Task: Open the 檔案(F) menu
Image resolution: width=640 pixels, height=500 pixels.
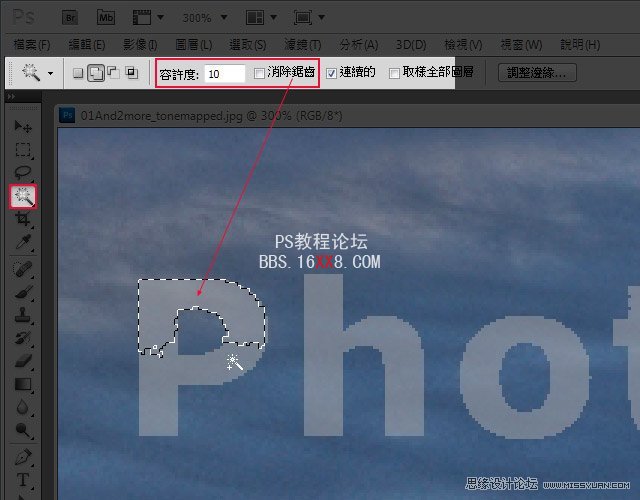Action: pyautogui.click(x=31, y=44)
